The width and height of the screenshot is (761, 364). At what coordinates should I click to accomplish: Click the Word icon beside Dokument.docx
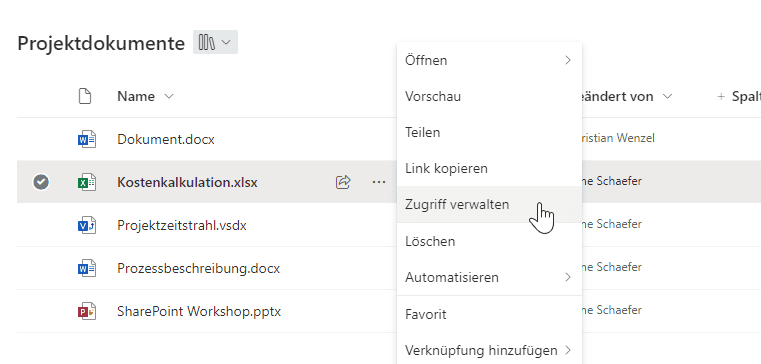coord(87,140)
